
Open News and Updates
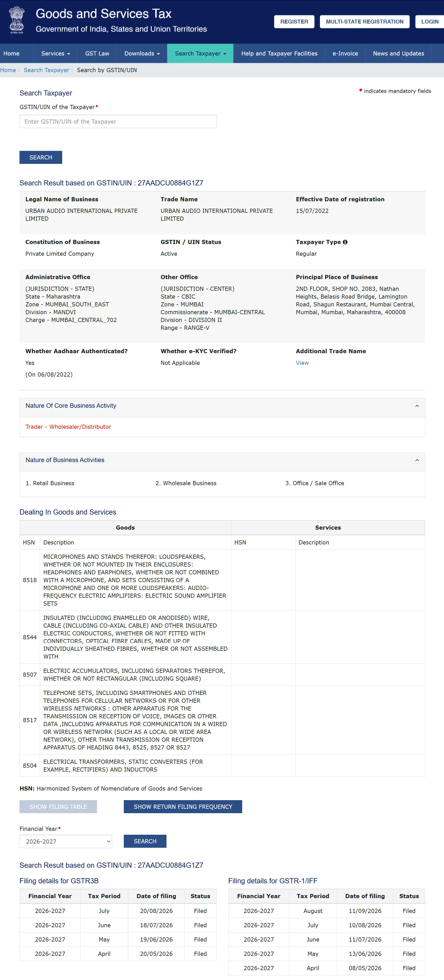398,54
